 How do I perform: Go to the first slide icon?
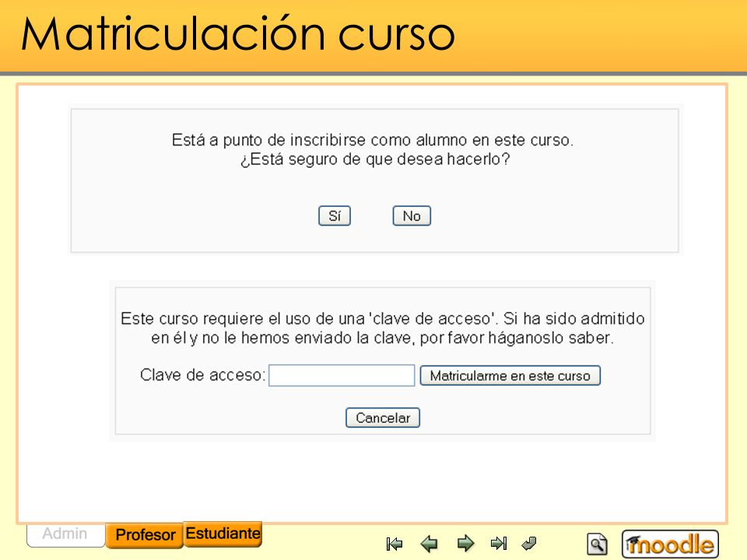tap(395, 544)
